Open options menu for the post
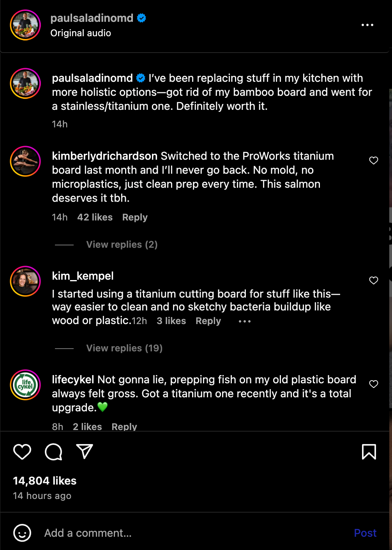The height and width of the screenshot is (550, 392). point(367,25)
